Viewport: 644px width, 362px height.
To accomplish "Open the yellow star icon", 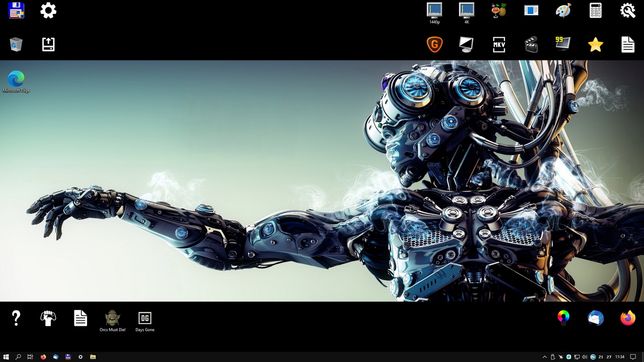I will point(596,44).
